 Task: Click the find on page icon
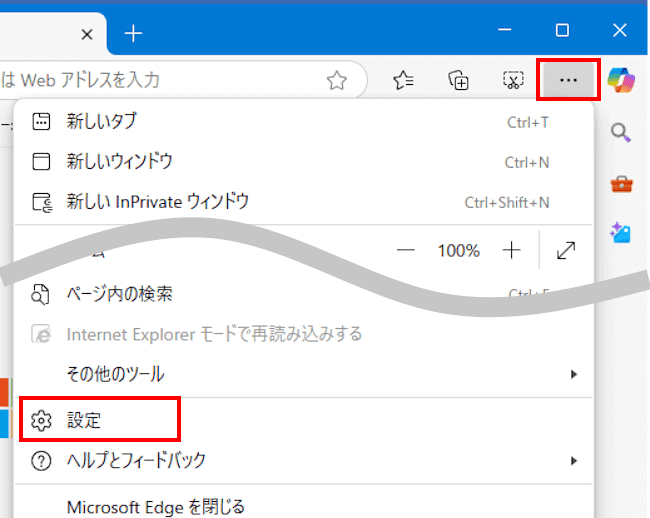click(40, 295)
